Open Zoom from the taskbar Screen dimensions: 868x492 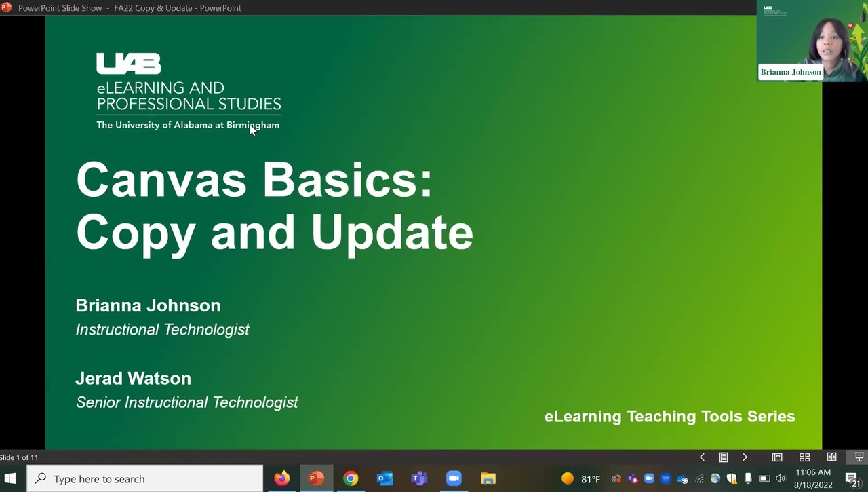click(x=454, y=478)
